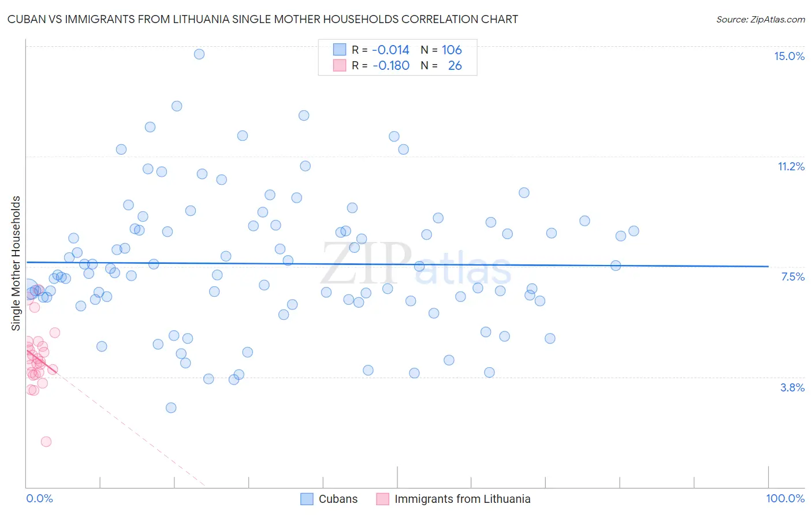Click the pink swatch beside R = -0.180

click(x=340, y=65)
